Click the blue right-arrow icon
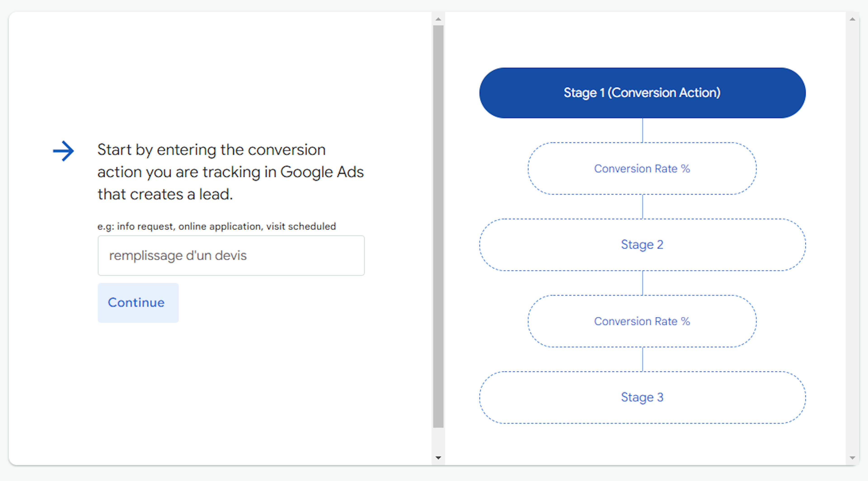This screenshot has height=481, width=868. point(63,151)
